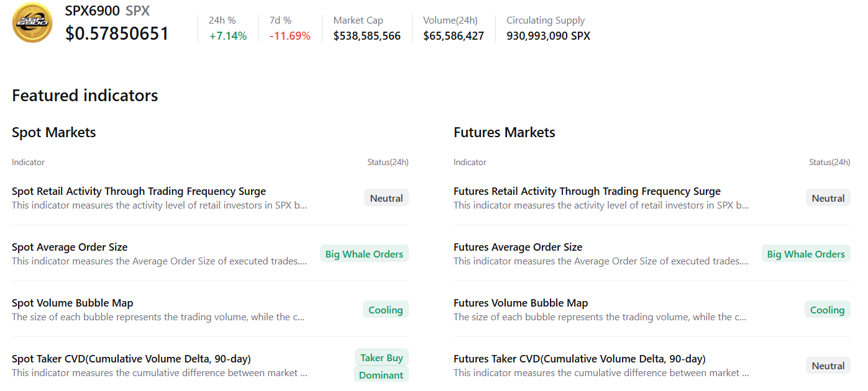Screen dimensions: 868x391
Task: Click the Neutral badge for Futures Taker CVD
Action: coord(828,366)
